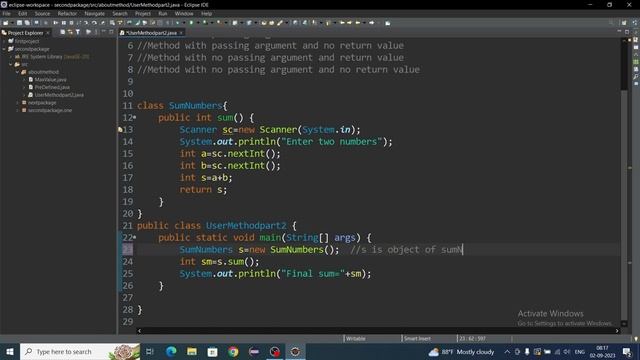Click in the Type here to search box
The height and width of the screenshot is (360, 640).
[x=80, y=351]
